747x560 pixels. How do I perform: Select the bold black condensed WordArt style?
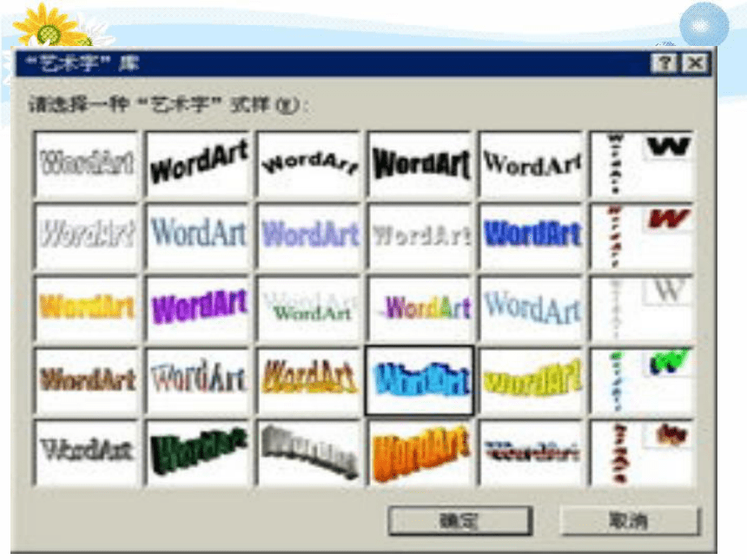(420, 163)
